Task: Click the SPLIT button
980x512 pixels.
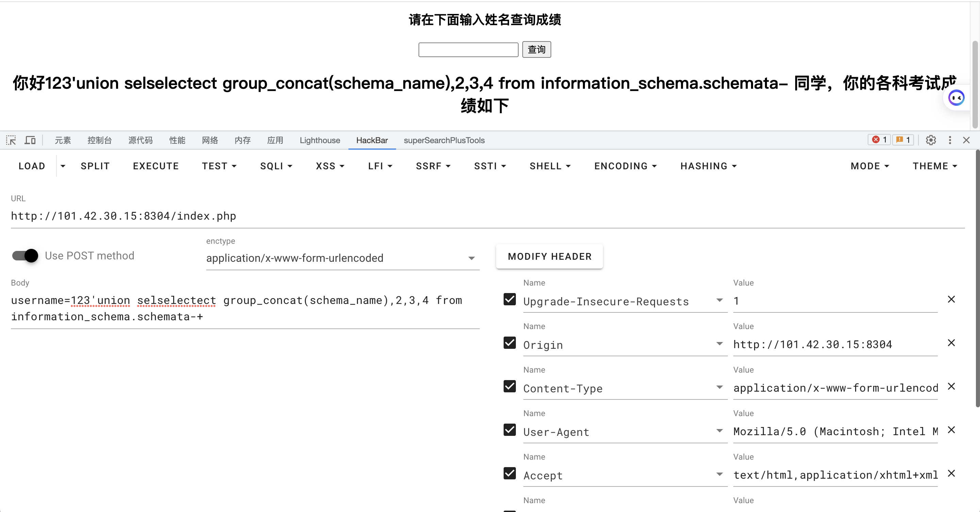Action: coord(95,166)
